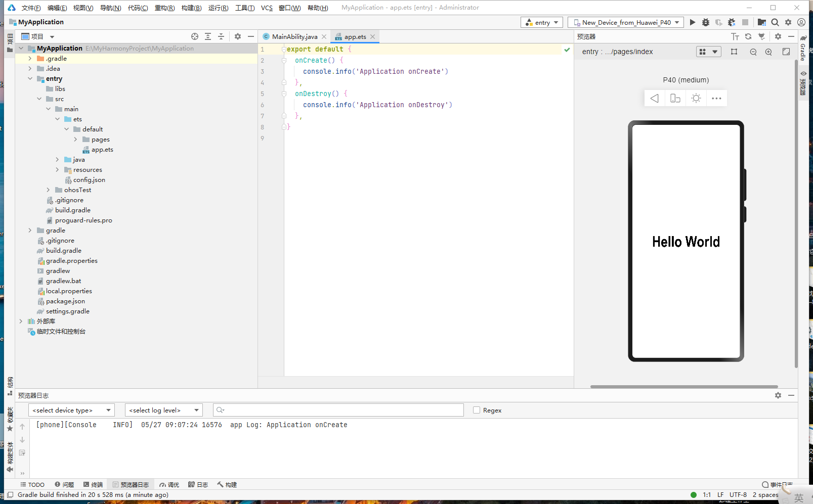813x504 pixels.
Task: Run the app with the green play button
Action: [x=693, y=22]
